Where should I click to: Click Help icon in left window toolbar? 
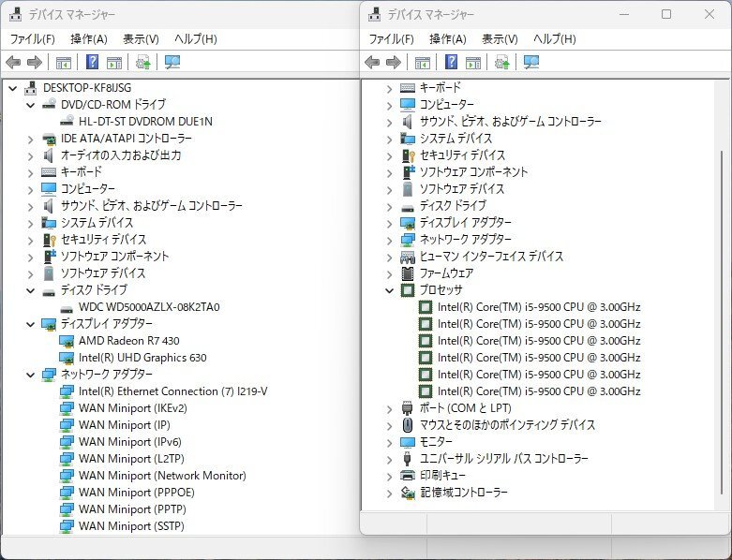coord(93,62)
